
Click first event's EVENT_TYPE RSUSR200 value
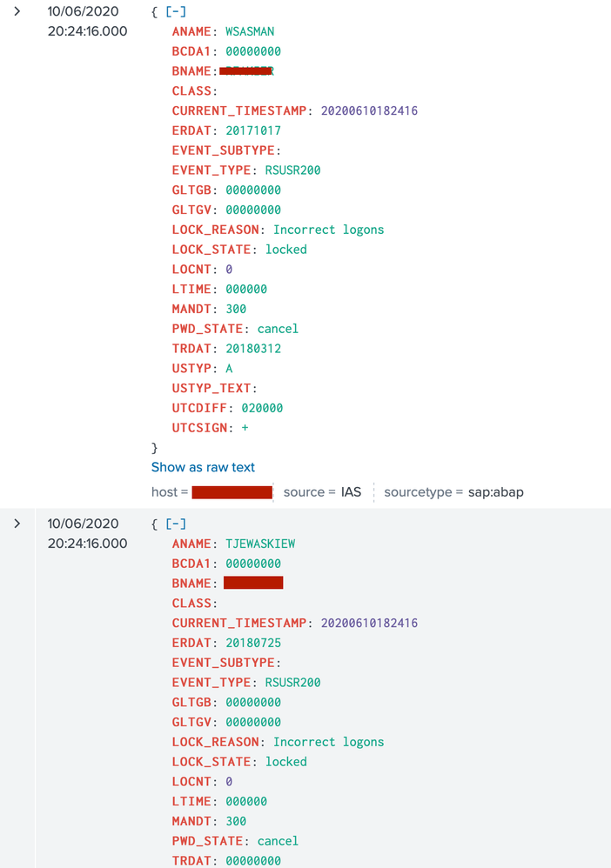pos(292,170)
